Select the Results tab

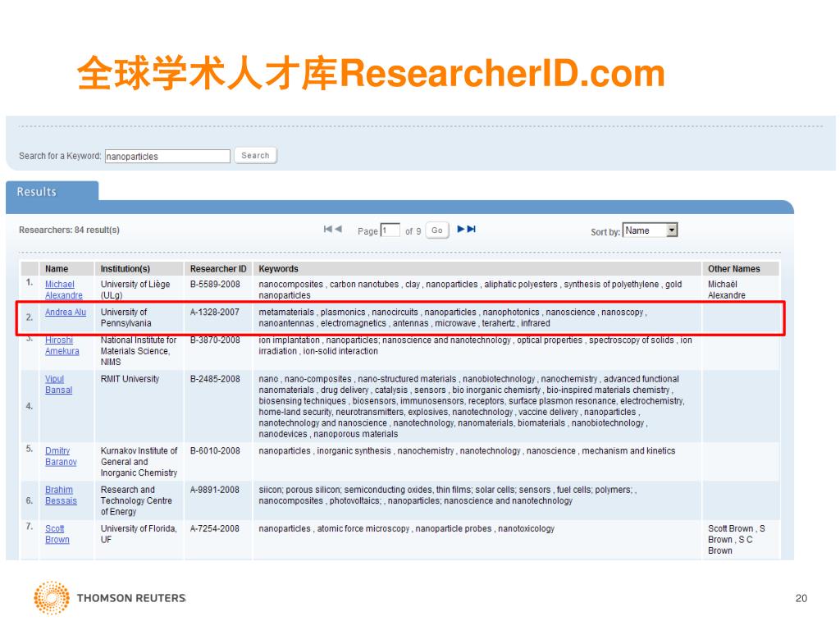[x=52, y=192]
